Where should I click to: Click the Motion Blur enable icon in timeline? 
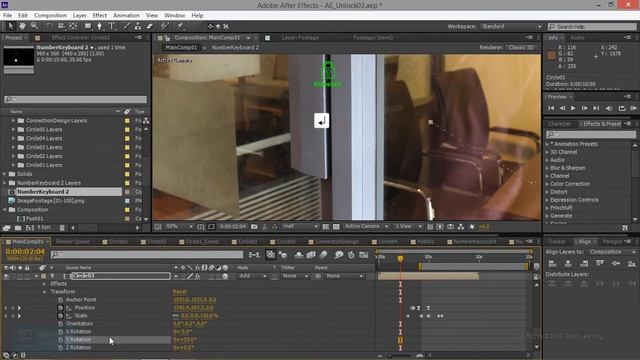pyautogui.click(x=323, y=255)
